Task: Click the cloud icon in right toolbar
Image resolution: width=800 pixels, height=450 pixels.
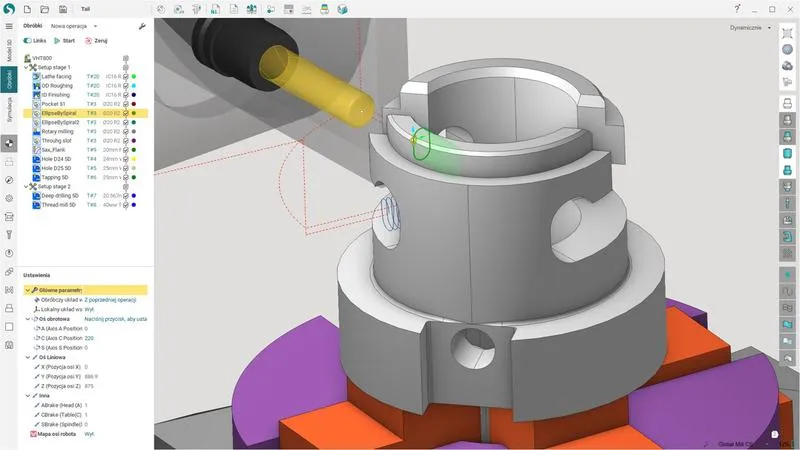Action: 787,66
